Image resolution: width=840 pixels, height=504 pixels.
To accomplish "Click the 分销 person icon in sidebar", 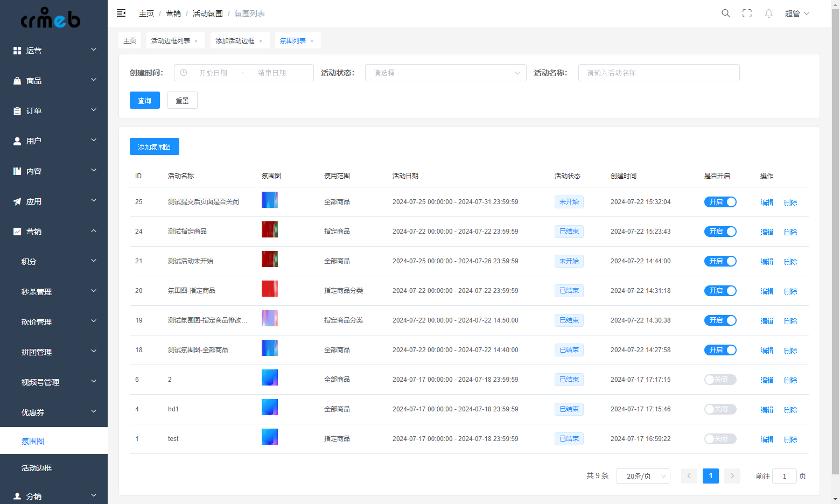I will (x=17, y=496).
